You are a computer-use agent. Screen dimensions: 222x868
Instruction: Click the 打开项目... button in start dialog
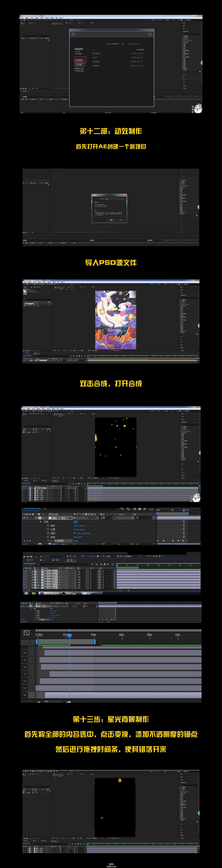tap(80, 65)
